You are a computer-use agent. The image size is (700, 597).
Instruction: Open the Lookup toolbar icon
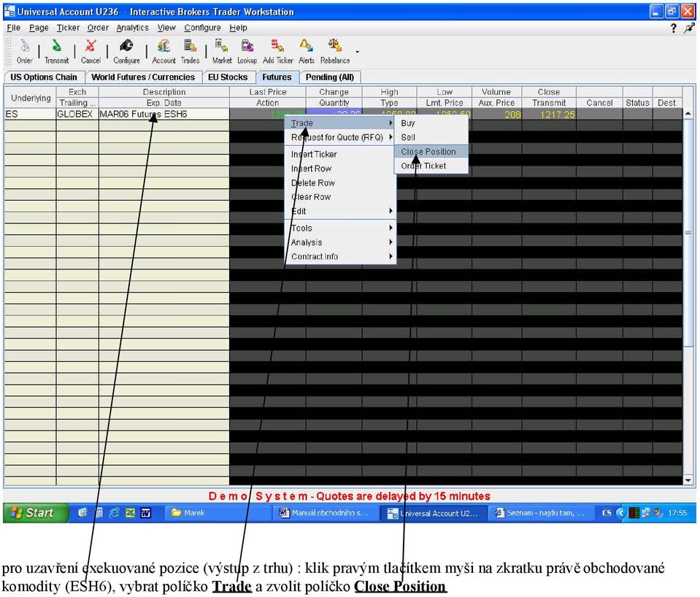click(x=247, y=51)
